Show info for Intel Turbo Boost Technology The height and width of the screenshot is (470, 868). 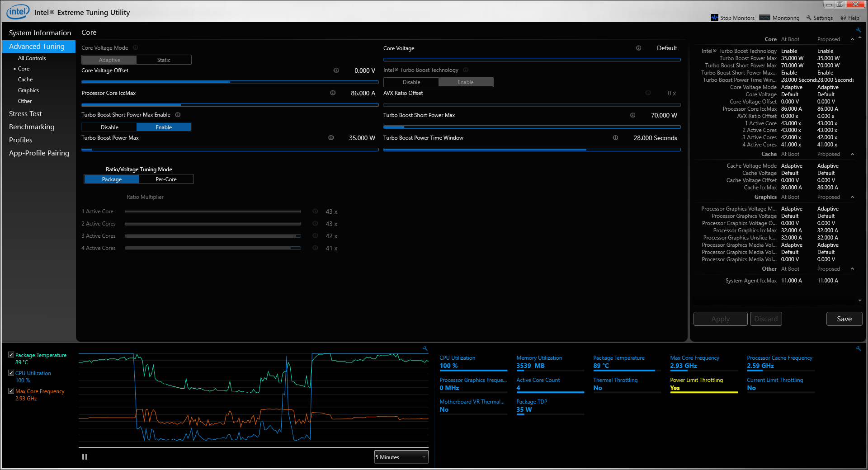pyautogui.click(x=466, y=70)
